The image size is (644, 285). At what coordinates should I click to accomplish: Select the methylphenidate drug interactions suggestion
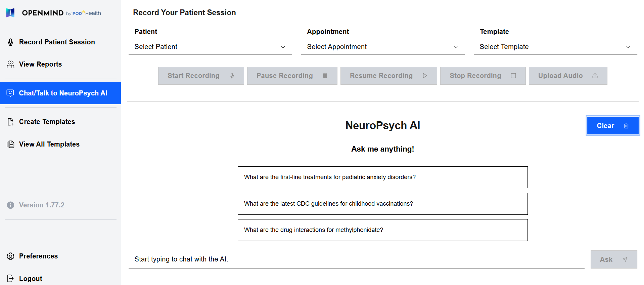point(382,230)
